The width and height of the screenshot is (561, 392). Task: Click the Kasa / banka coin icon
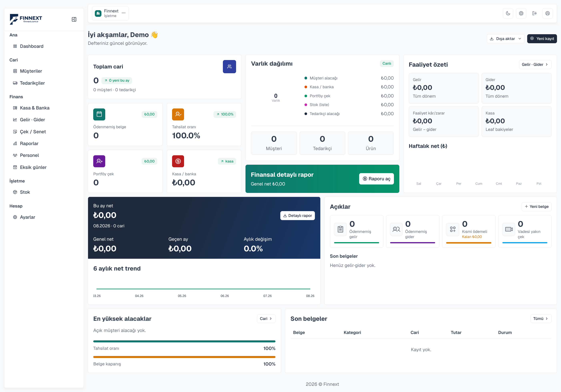[178, 161]
